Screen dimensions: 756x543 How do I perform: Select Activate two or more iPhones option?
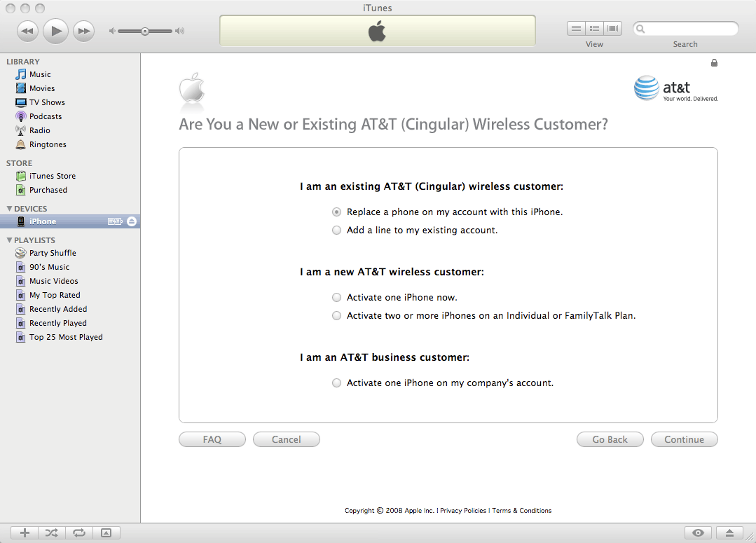pos(336,316)
